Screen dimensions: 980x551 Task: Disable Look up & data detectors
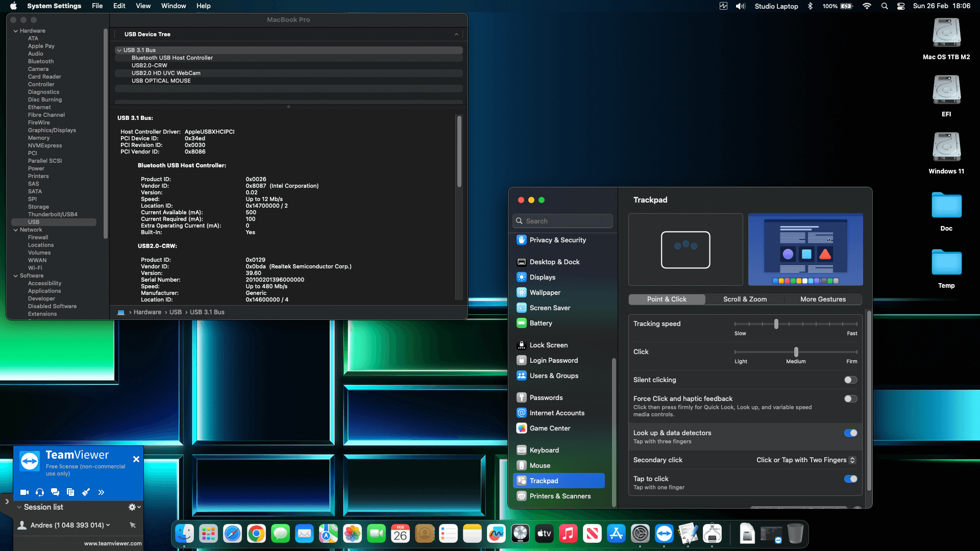tap(850, 433)
